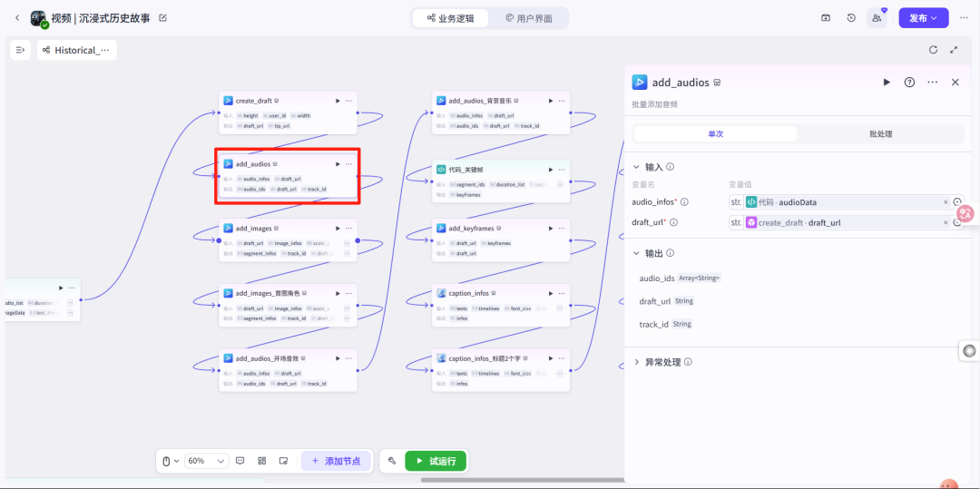
Task: Open the debug wrench tool
Action: pos(392,461)
